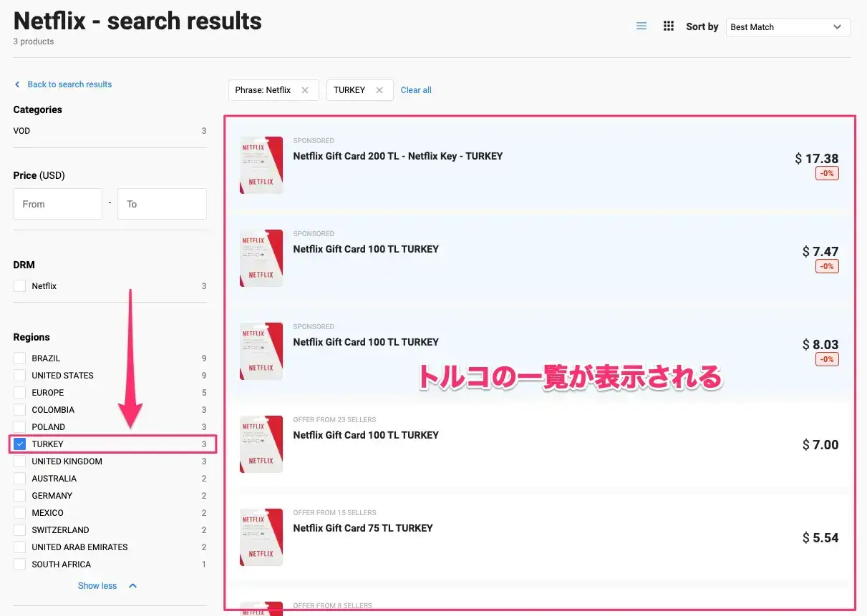The width and height of the screenshot is (867, 616).
Task: Click the thumbnail of the $7.00 gift card
Action: tap(261, 444)
